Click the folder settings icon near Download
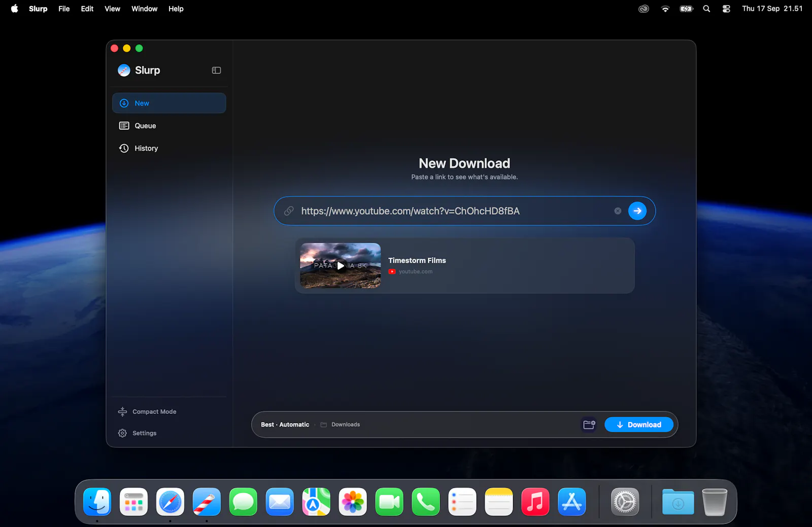The image size is (812, 527). (x=589, y=425)
